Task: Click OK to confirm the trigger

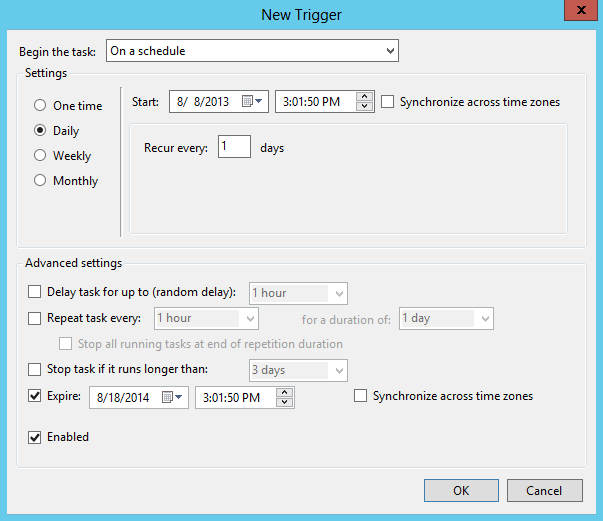Action: click(460, 490)
